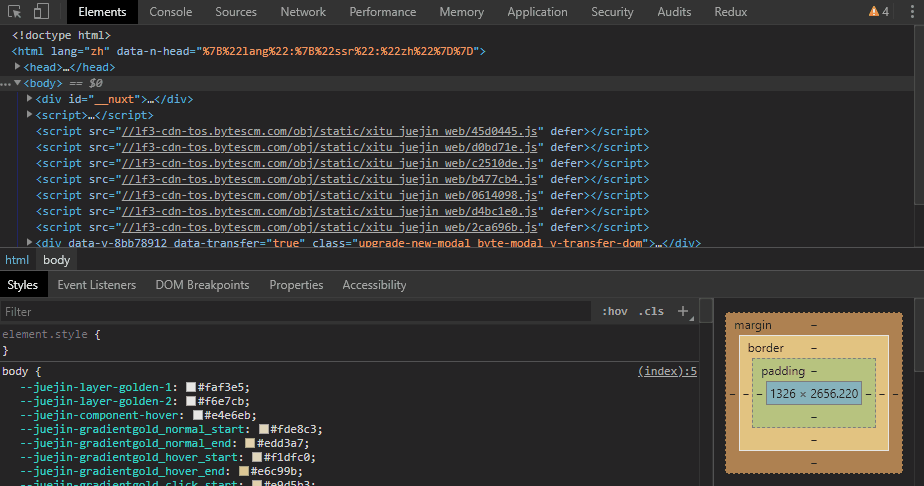Click the #e4e6eb color swatch
This screenshot has width=924, height=486.
198,415
